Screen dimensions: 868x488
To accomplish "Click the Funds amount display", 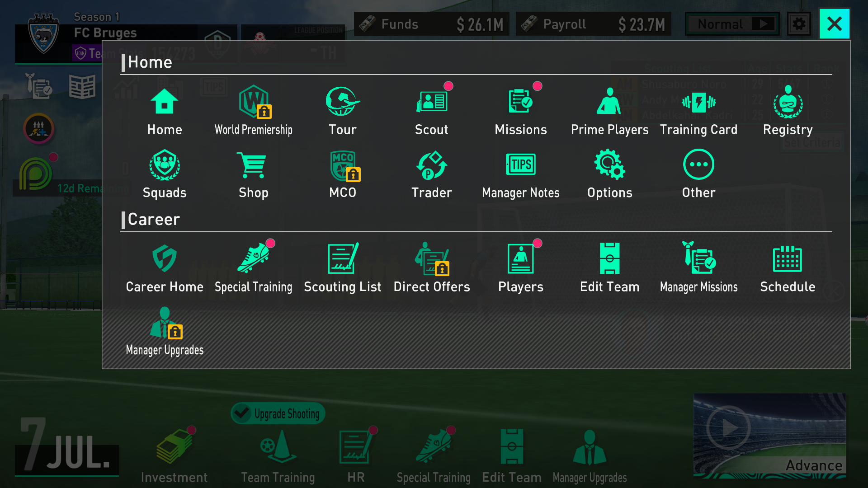I will (x=431, y=24).
